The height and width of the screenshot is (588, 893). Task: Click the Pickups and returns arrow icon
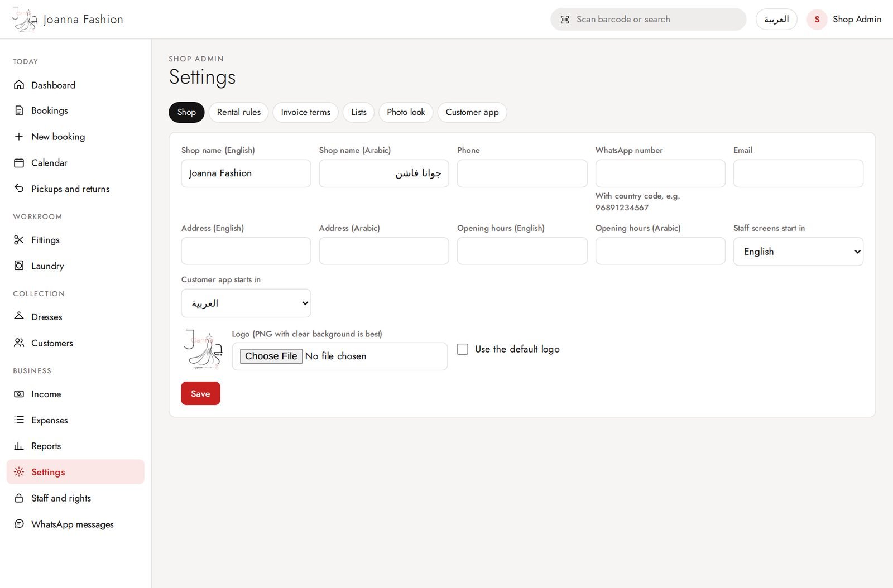click(x=19, y=189)
